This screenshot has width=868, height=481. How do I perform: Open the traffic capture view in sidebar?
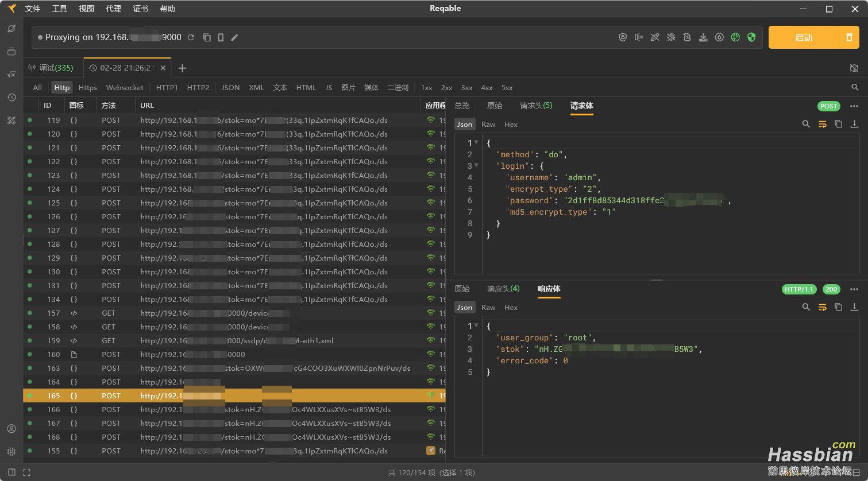[11, 28]
